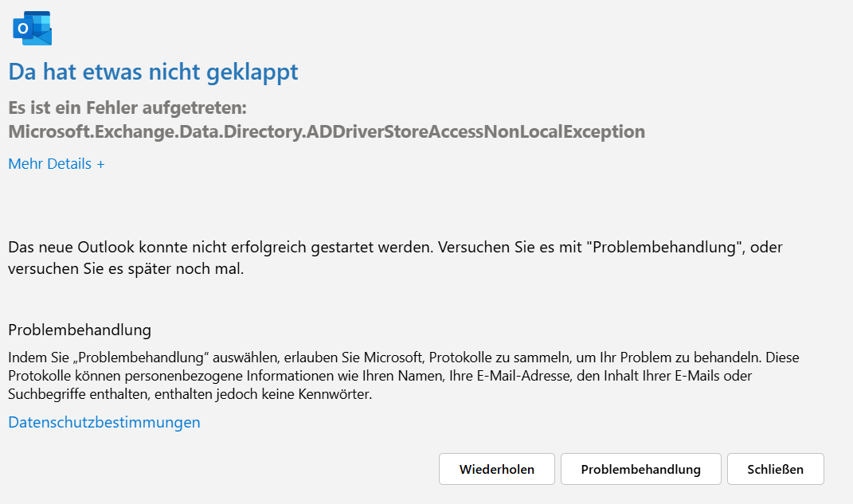Select the blue Outlook logo at top
Screen dimensions: 853x504
(x=31, y=27)
